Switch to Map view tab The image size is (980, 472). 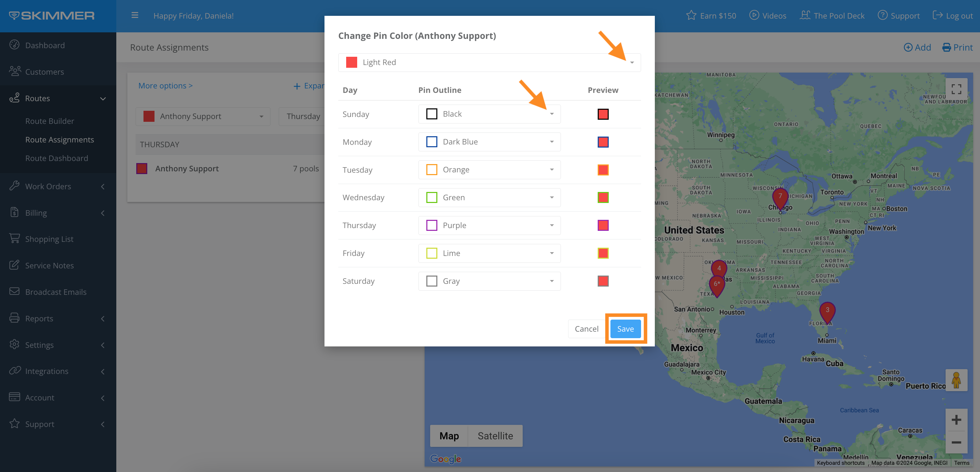[x=449, y=436]
